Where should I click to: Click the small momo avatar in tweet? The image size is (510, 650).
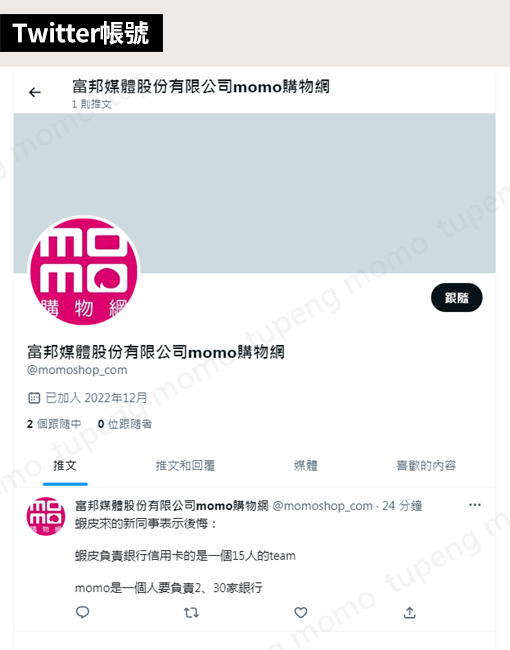pos(46,516)
